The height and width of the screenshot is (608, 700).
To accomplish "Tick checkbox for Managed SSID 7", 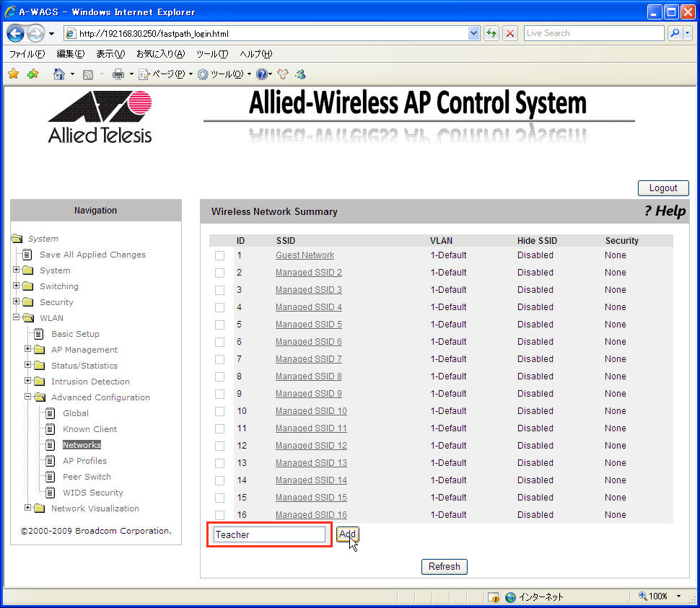I will [x=219, y=360].
